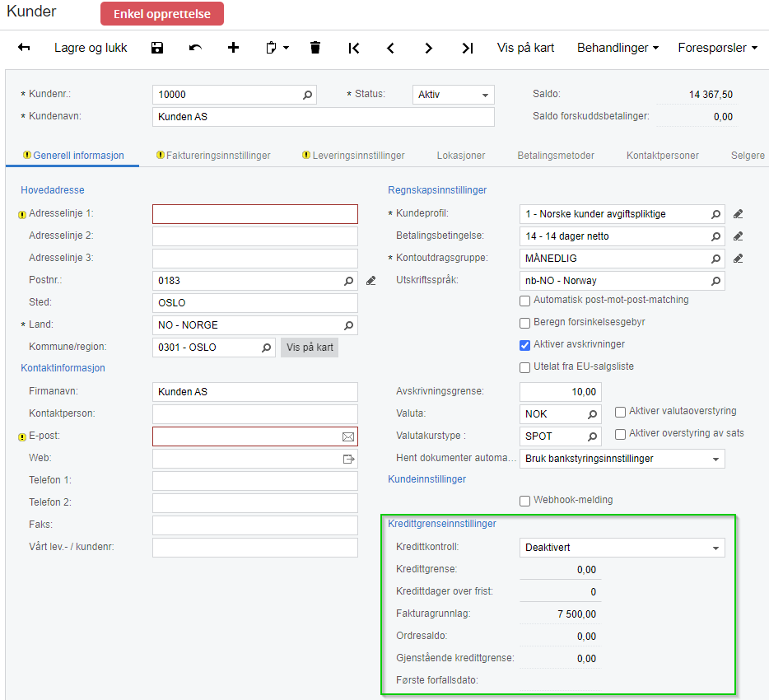Open the Behandlinger menu
This screenshot has width=769, height=700.
coord(618,48)
